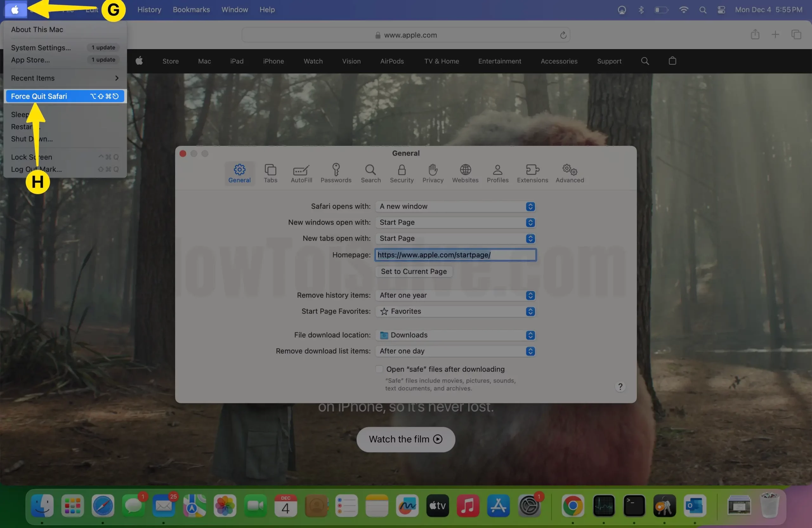Open the Extensions settings pane
The height and width of the screenshot is (528, 812).
pos(532,173)
